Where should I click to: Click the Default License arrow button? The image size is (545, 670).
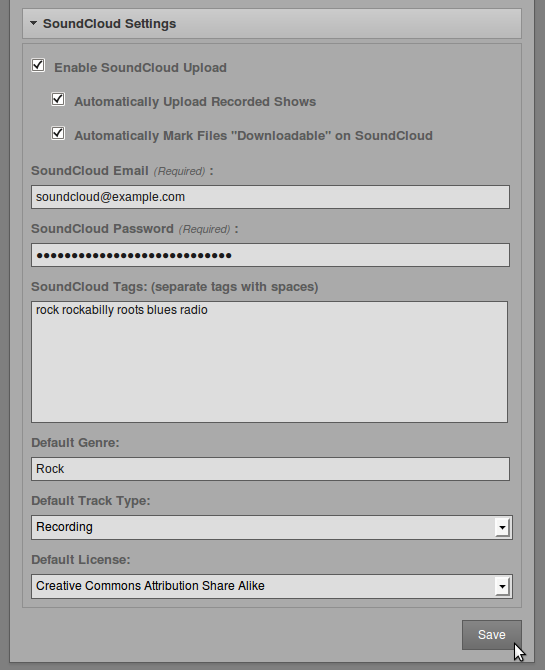502,586
